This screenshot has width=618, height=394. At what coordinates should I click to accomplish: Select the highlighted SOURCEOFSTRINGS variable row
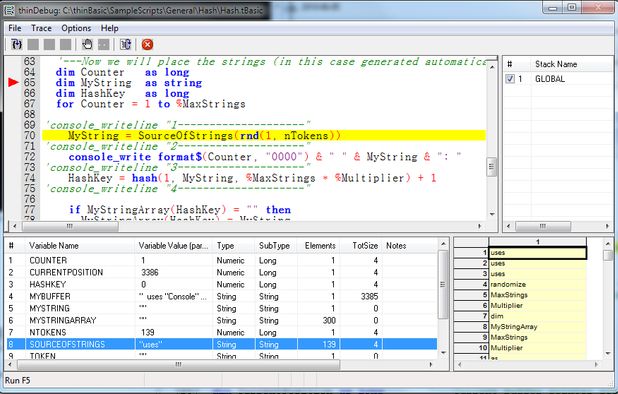(x=222, y=344)
